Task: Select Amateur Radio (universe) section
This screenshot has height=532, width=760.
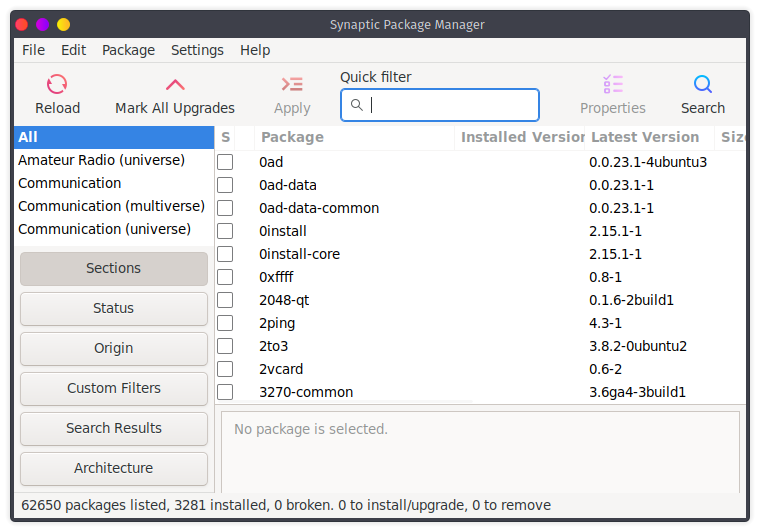Action: click(x=101, y=160)
